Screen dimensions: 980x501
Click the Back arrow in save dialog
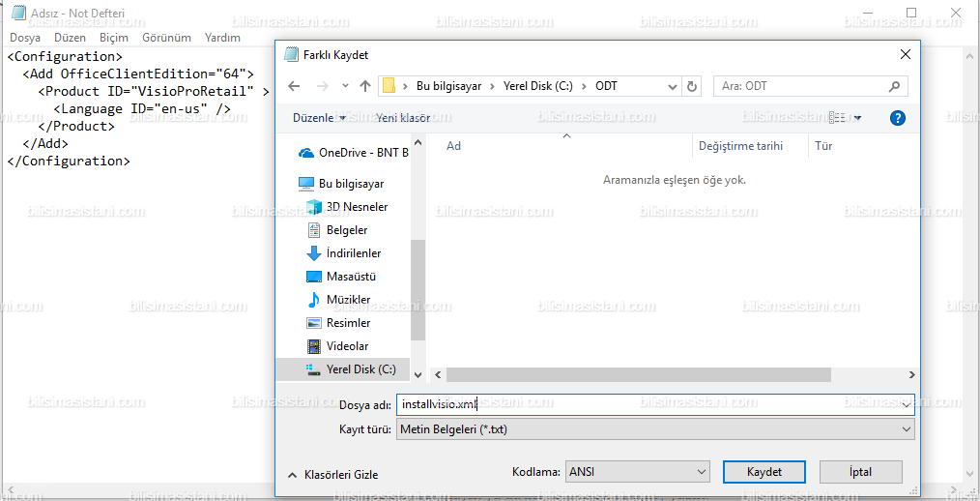(294, 86)
